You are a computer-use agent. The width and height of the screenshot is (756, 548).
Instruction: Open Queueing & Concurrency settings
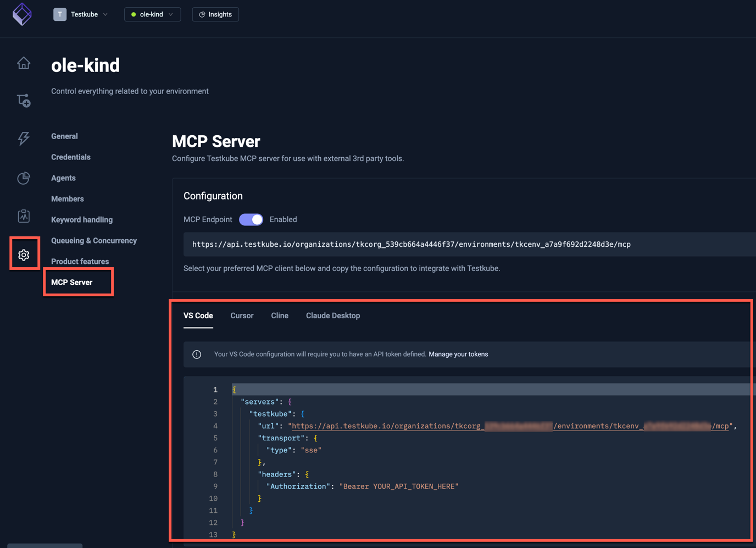[93, 240]
